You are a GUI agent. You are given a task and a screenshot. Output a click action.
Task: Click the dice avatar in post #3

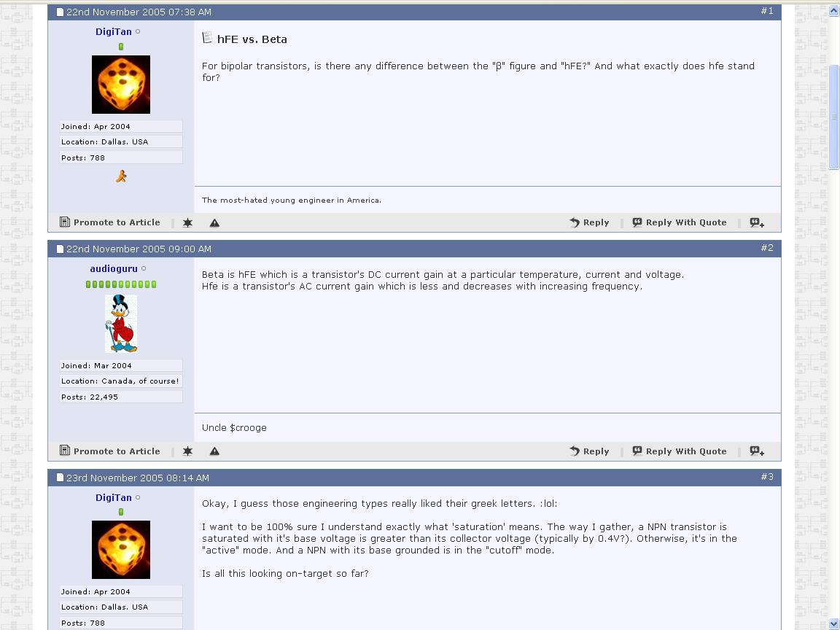click(121, 550)
